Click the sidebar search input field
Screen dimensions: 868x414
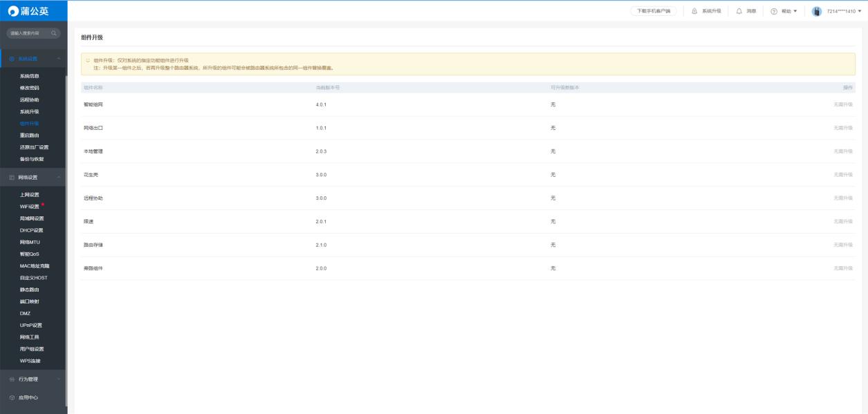pyautogui.click(x=28, y=33)
